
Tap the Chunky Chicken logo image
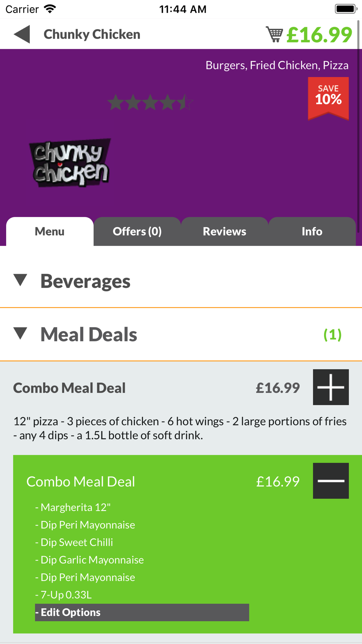click(70, 163)
